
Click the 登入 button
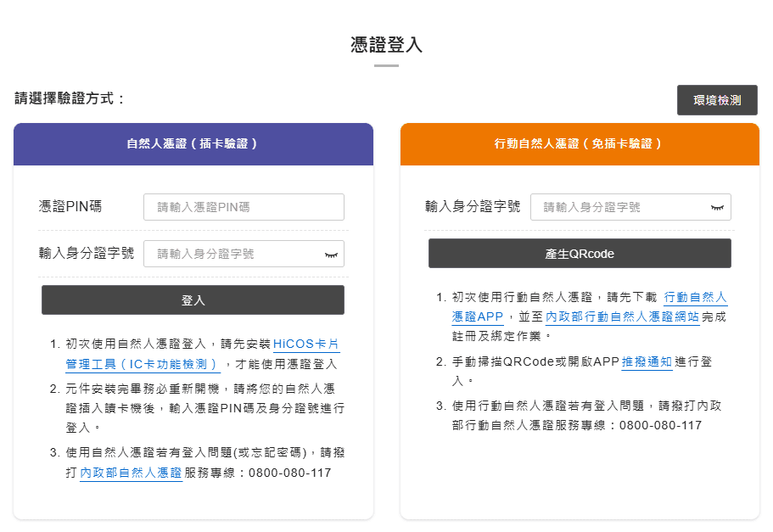(x=193, y=300)
